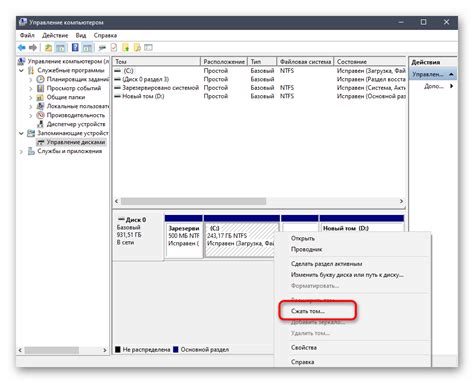
Task: Click the last toolbar view-pane icon
Action: tap(148, 48)
